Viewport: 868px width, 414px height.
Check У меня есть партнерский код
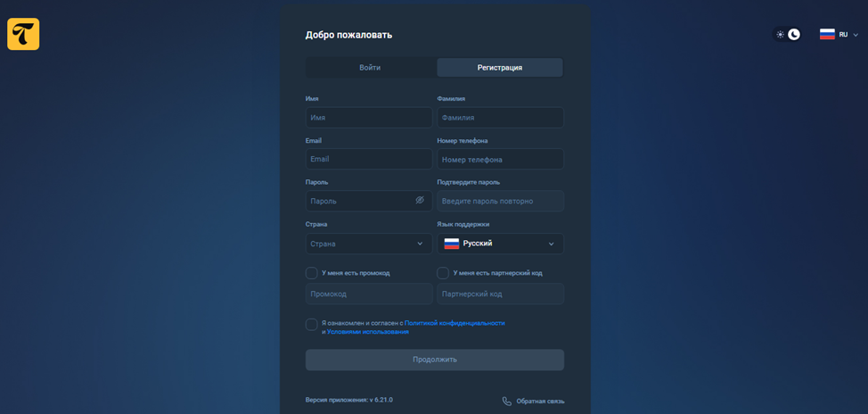(443, 273)
